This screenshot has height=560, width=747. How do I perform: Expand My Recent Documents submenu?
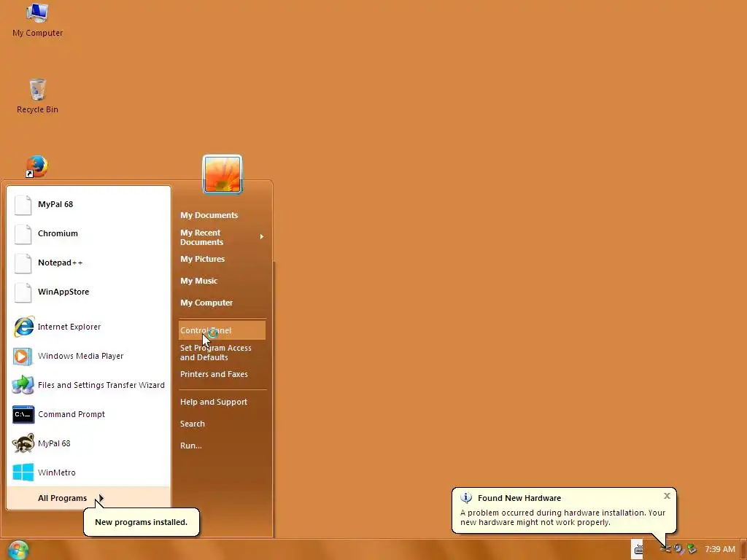[x=222, y=237]
